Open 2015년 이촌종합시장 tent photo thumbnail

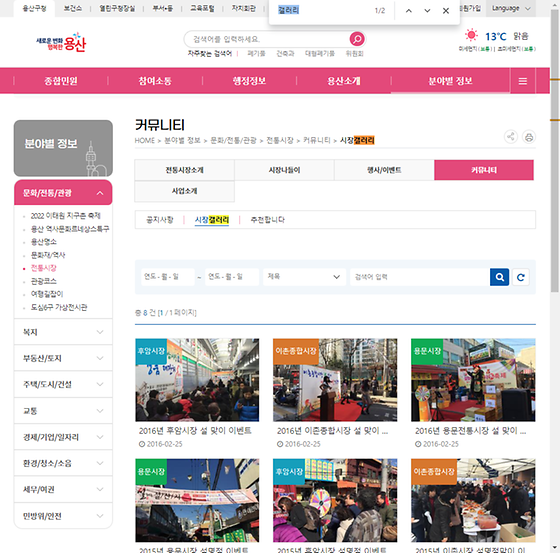pos(473,500)
